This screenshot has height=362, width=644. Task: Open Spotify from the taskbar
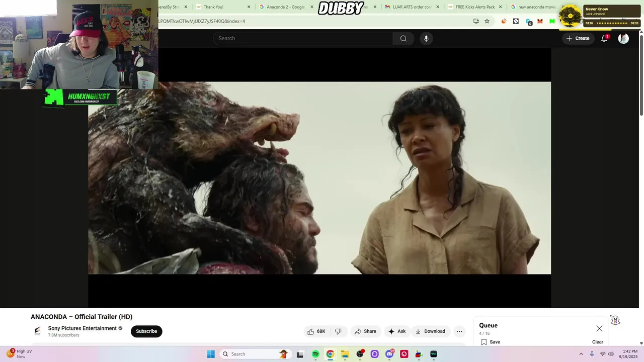[x=315, y=354]
